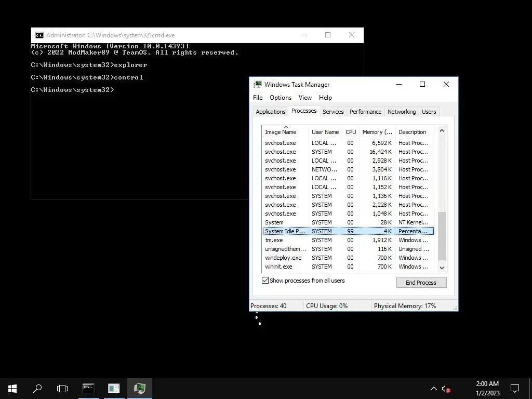
Task: Open the View menu in Task Manager
Action: coord(305,98)
